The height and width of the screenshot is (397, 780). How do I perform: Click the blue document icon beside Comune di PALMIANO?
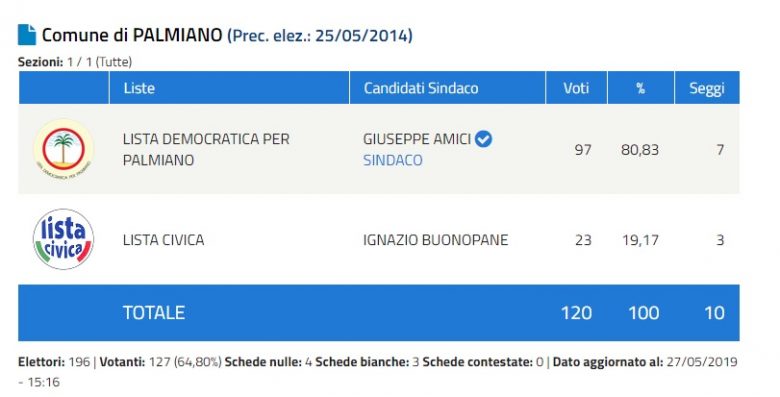click(x=27, y=35)
